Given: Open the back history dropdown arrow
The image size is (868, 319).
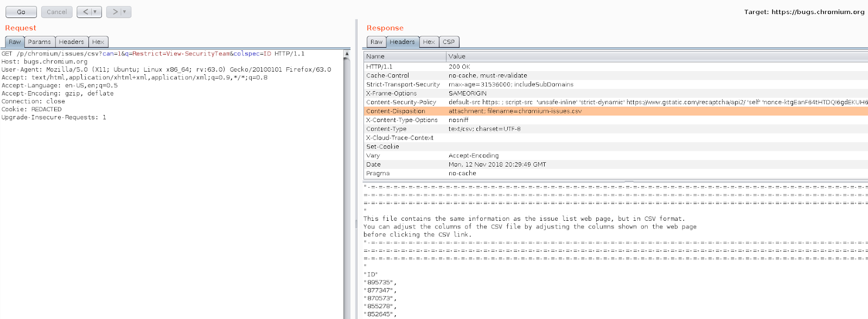Looking at the screenshot, I should coord(96,12).
